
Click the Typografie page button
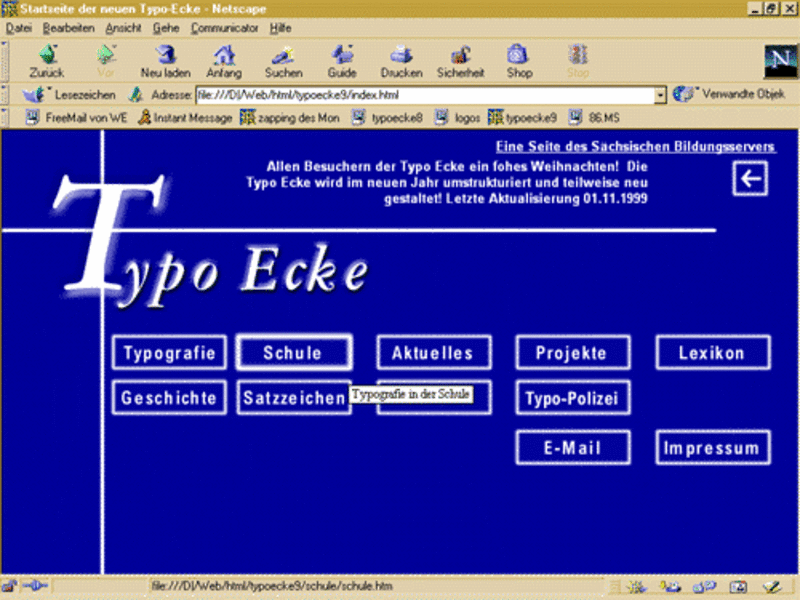pyautogui.click(x=169, y=353)
